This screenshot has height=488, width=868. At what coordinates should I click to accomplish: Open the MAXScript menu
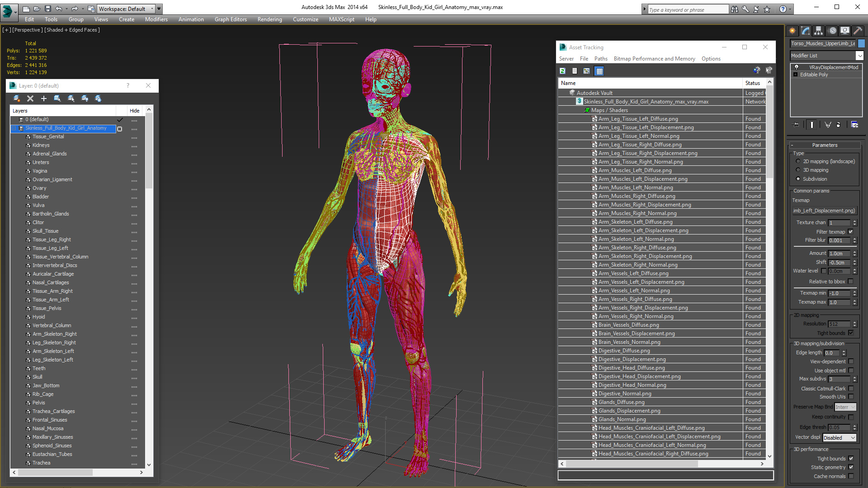pos(342,19)
